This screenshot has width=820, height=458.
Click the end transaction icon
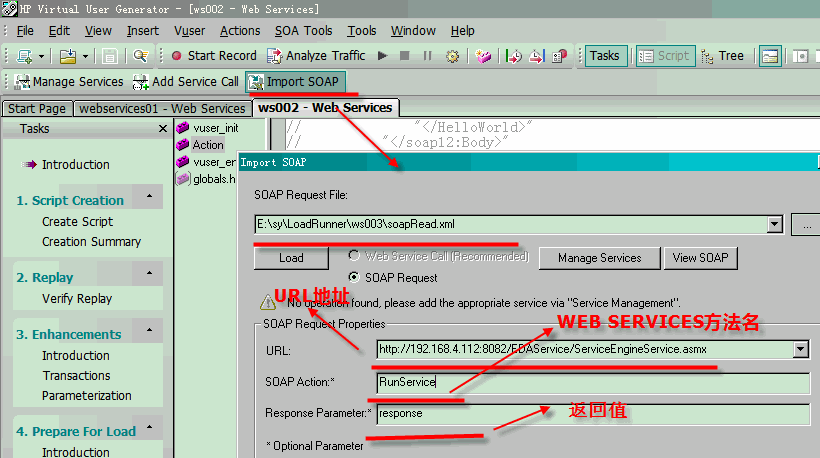[537, 56]
